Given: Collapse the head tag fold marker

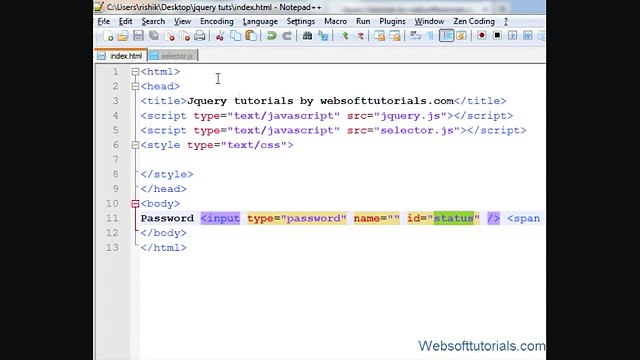Looking at the screenshot, I should click(x=135, y=87).
